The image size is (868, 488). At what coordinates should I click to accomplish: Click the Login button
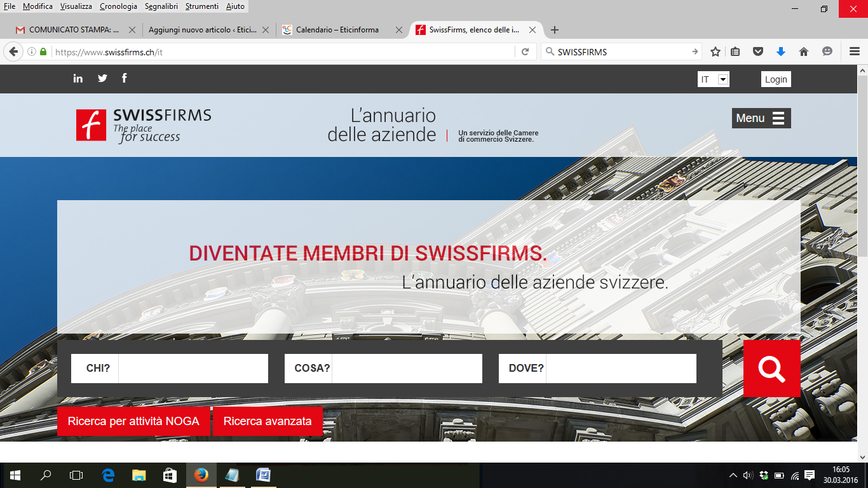[x=776, y=79]
